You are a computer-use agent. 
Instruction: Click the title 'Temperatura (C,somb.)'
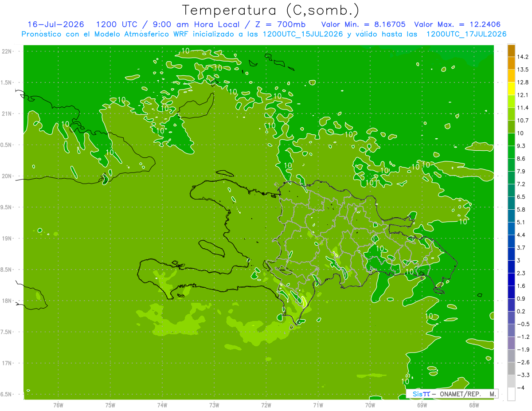click(x=270, y=10)
